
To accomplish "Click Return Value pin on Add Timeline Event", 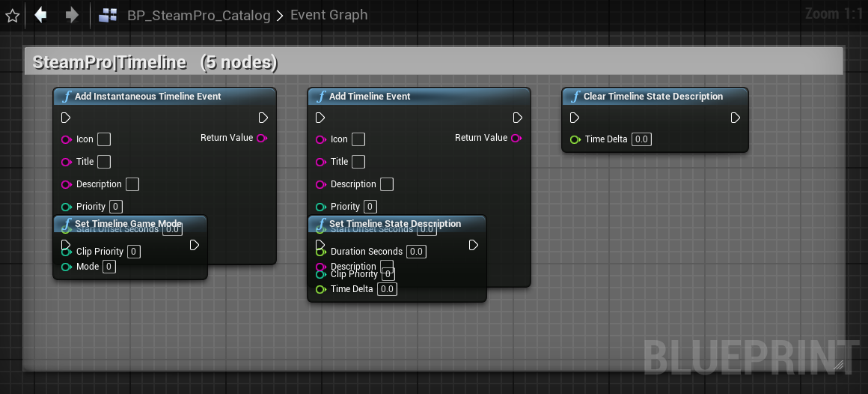I will point(516,138).
